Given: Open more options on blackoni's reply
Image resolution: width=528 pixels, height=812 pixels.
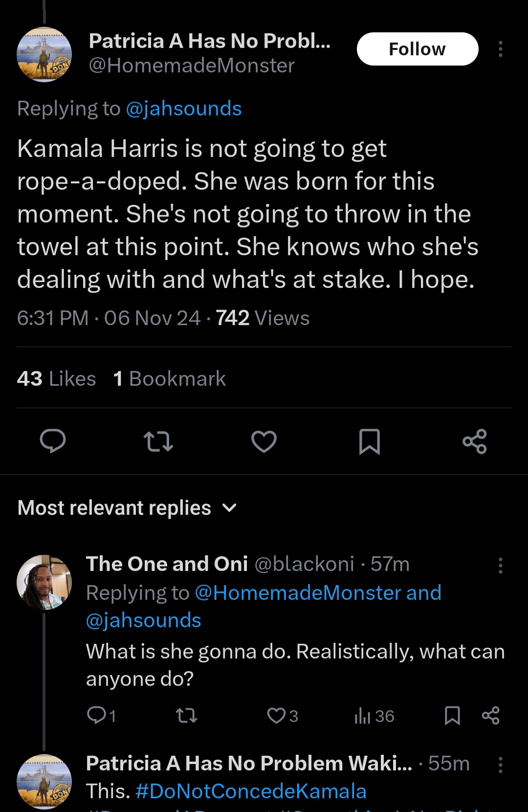Looking at the screenshot, I should (x=500, y=565).
